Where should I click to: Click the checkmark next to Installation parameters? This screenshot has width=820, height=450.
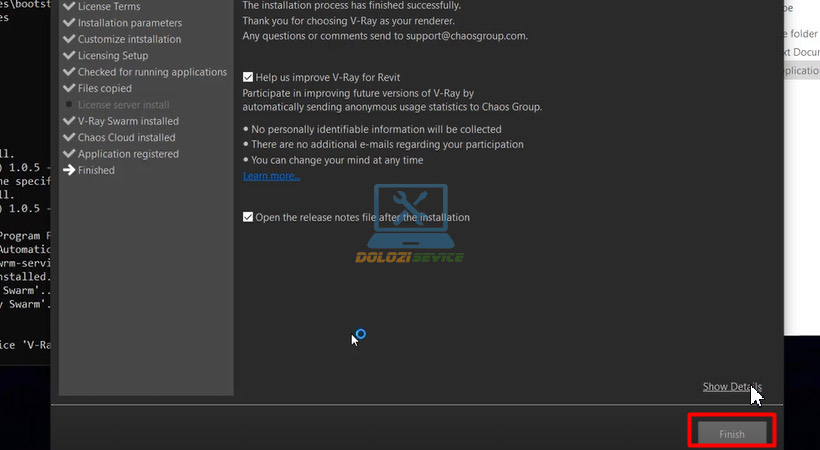[x=69, y=23]
